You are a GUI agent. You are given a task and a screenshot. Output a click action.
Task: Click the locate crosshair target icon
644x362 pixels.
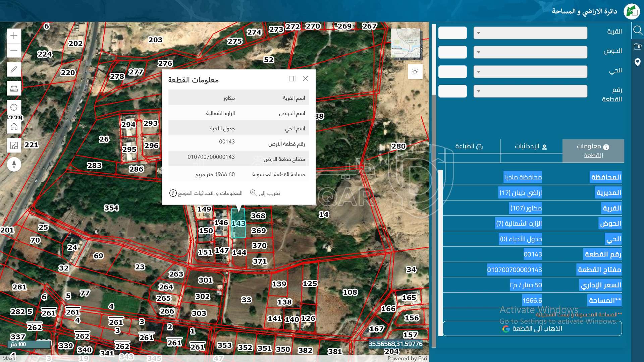(x=14, y=107)
